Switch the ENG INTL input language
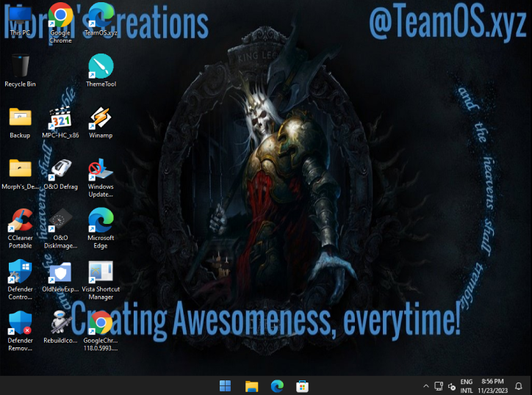 [x=467, y=386]
